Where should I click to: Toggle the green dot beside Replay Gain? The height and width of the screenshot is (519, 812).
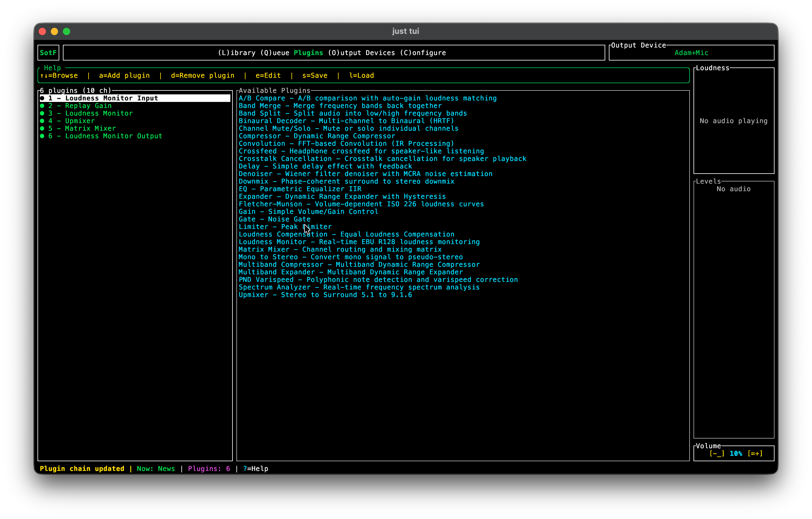tap(42, 106)
